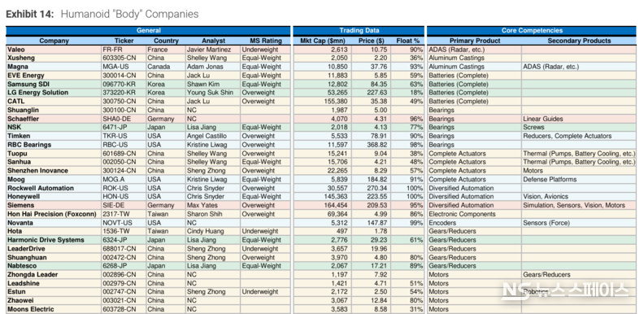Click the NS watermark logo

(566, 290)
